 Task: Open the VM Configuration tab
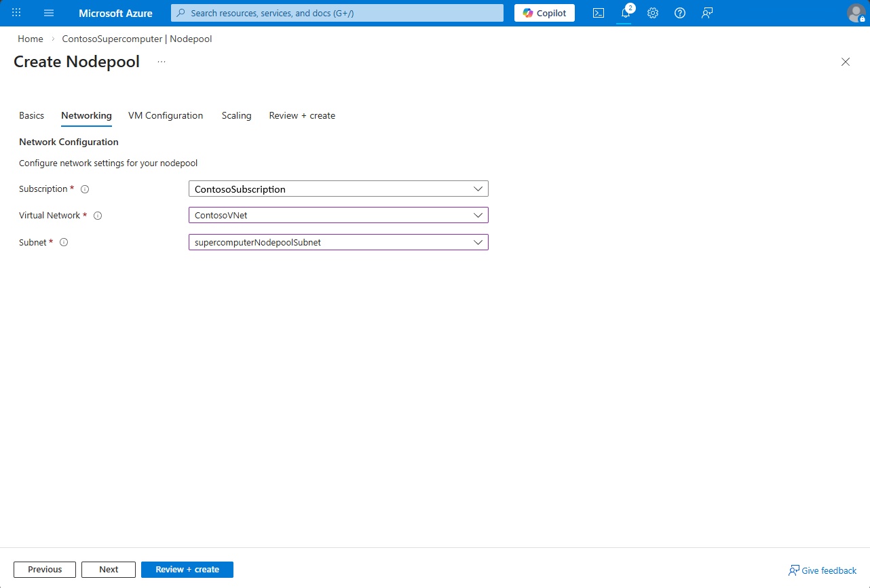[x=166, y=115]
